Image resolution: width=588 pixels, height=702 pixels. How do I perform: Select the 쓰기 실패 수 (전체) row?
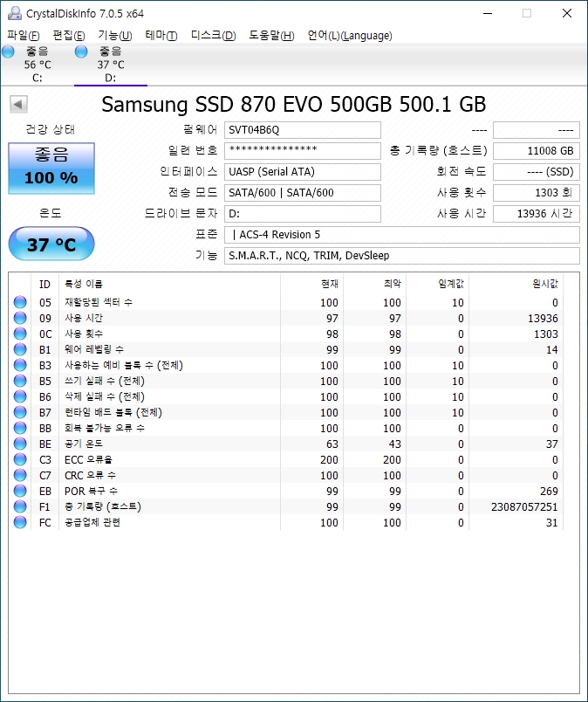(x=286, y=381)
